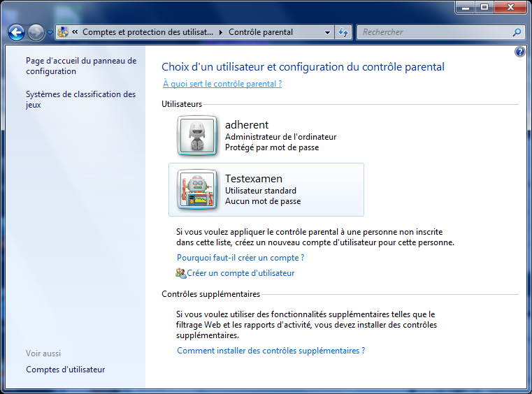Image resolution: width=532 pixels, height=394 pixels.
Task: Click the greyed forward navigation arrow
Action: point(36,33)
